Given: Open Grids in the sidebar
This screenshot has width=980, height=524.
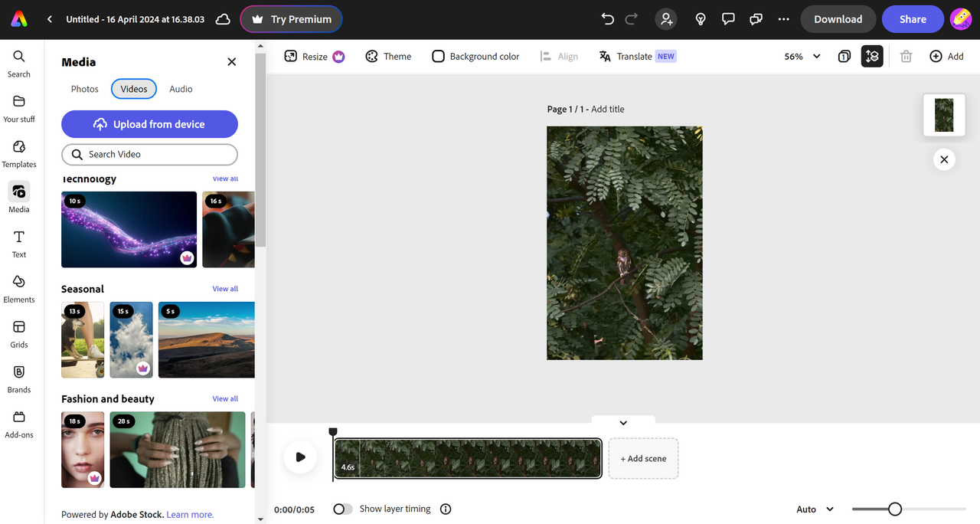Looking at the screenshot, I should point(19,334).
